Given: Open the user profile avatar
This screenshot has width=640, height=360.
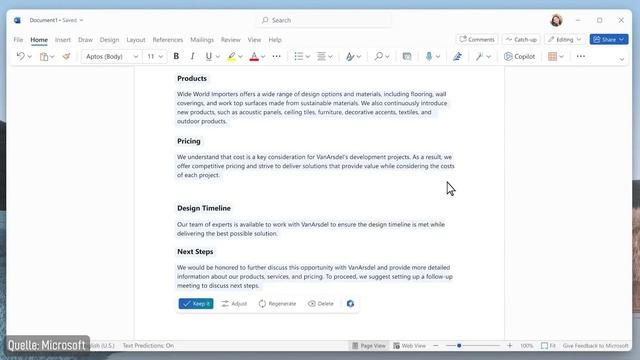Looking at the screenshot, I should pyautogui.click(x=556, y=20).
